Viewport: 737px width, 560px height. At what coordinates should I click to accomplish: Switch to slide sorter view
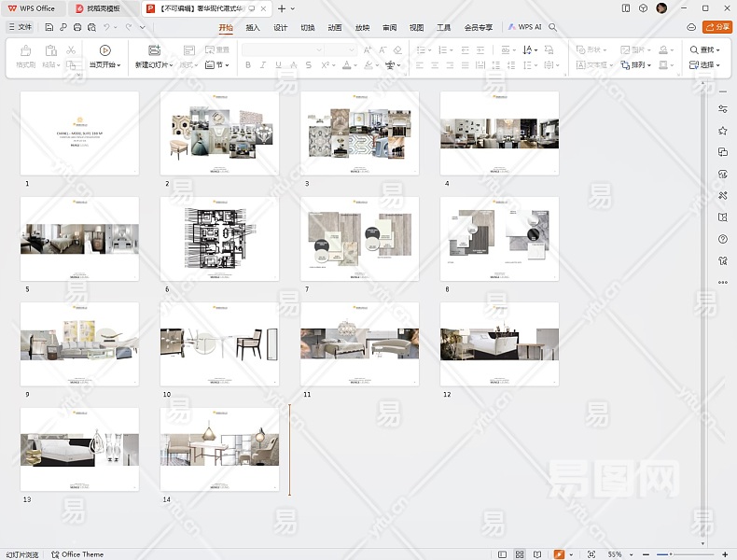[x=520, y=554]
